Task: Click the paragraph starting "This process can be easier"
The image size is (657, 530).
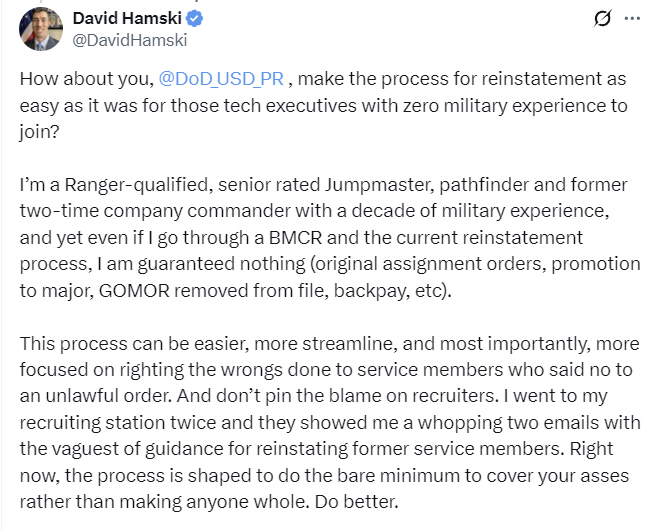Action: click(x=330, y=422)
